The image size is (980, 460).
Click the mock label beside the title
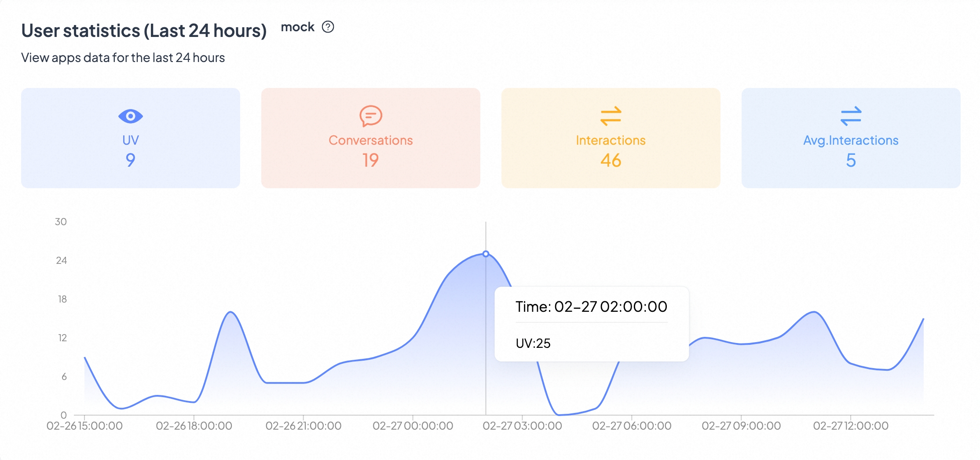tap(297, 27)
